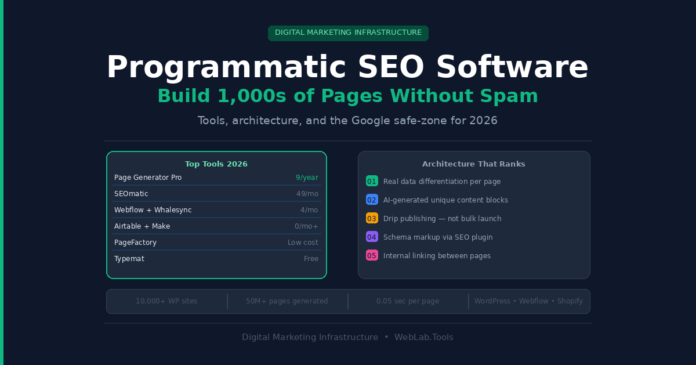Image resolution: width=696 pixels, height=365 pixels.
Task: Click the orange 03 step badge
Action: point(372,218)
